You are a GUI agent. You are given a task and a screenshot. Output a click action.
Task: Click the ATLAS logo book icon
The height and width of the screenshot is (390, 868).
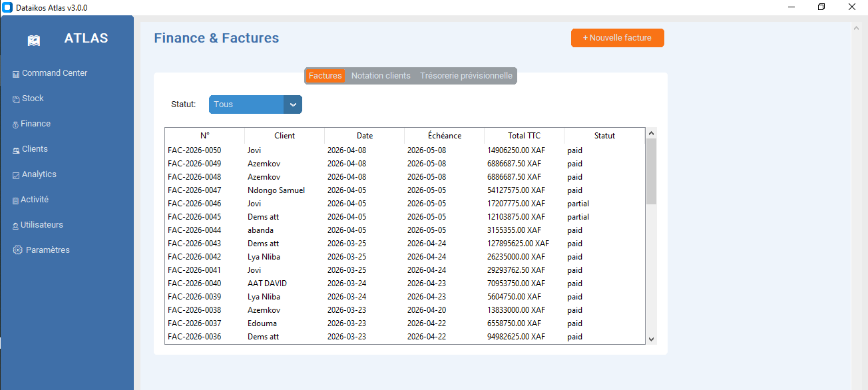pyautogui.click(x=34, y=40)
